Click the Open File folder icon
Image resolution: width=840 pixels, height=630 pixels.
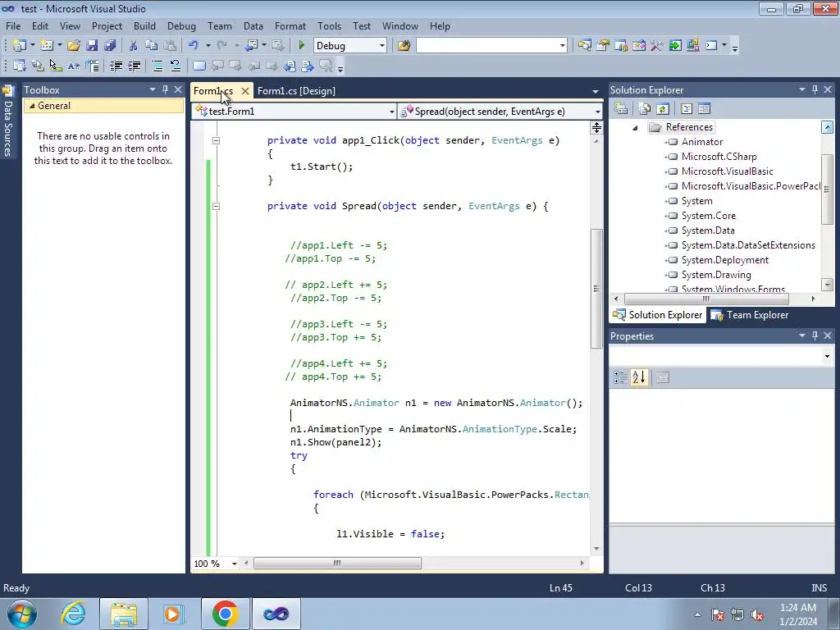pyautogui.click(x=73, y=46)
